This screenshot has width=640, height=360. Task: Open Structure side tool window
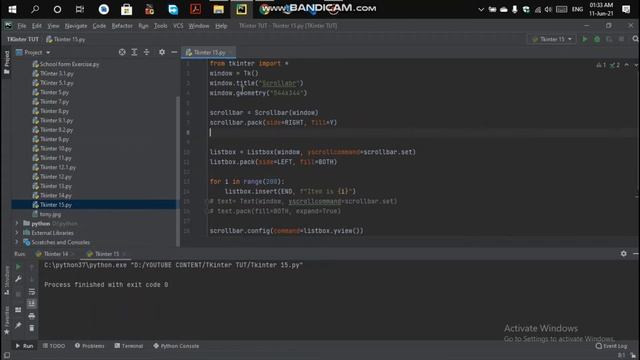click(7, 280)
